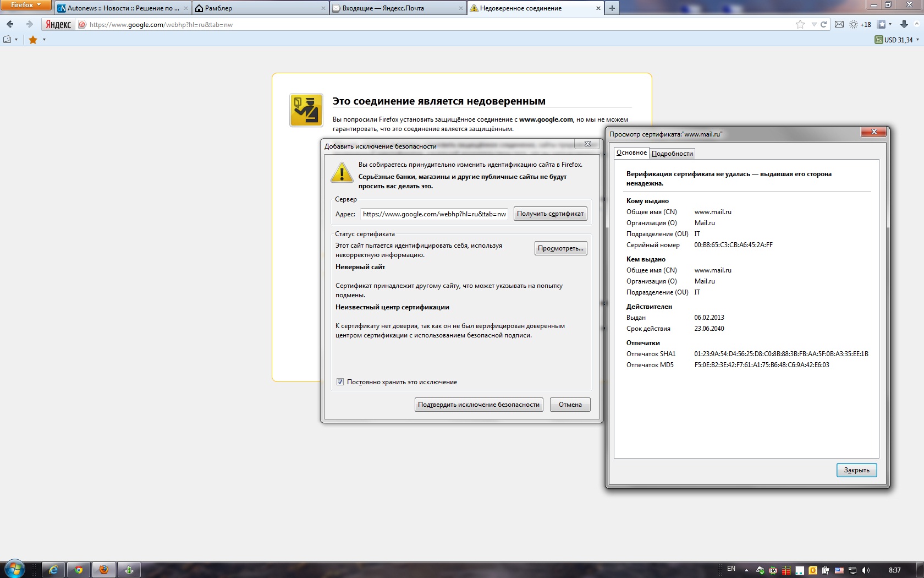Switch to the 'Подробности' certificate tab
The height and width of the screenshot is (578, 924).
(672, 154)
